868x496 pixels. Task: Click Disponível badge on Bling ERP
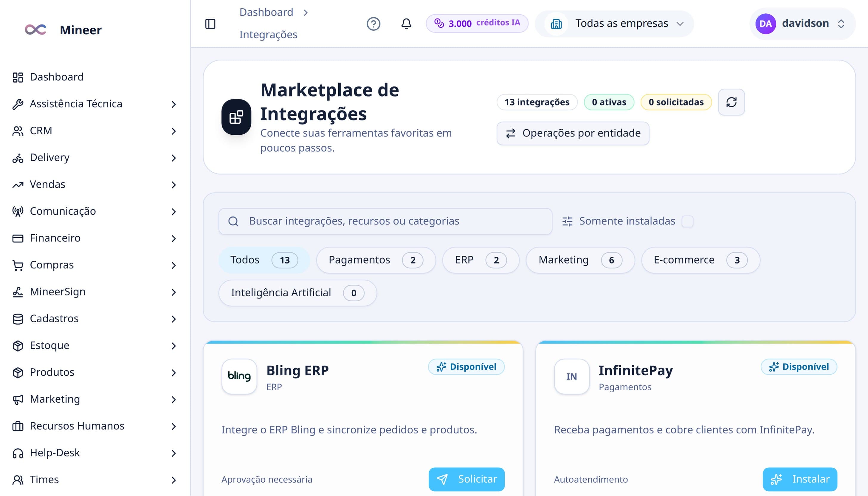pos(466,367)
